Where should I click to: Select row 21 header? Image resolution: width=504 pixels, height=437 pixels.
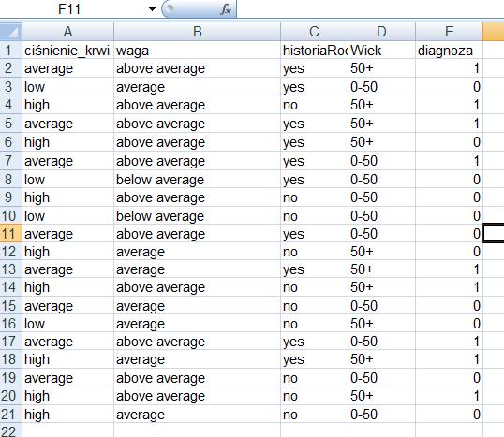point(11,415)
